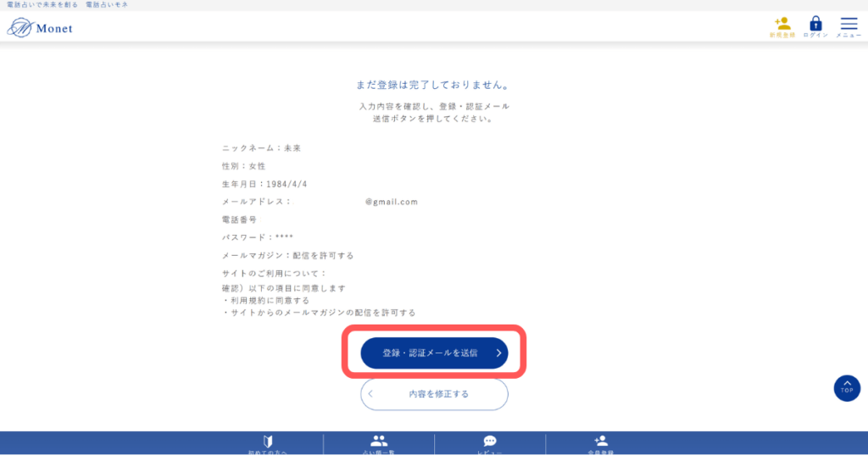Viewport: 868px width, 461px height.
Task: Click right chevron on the send-mail button
Action: pos(499,353)
